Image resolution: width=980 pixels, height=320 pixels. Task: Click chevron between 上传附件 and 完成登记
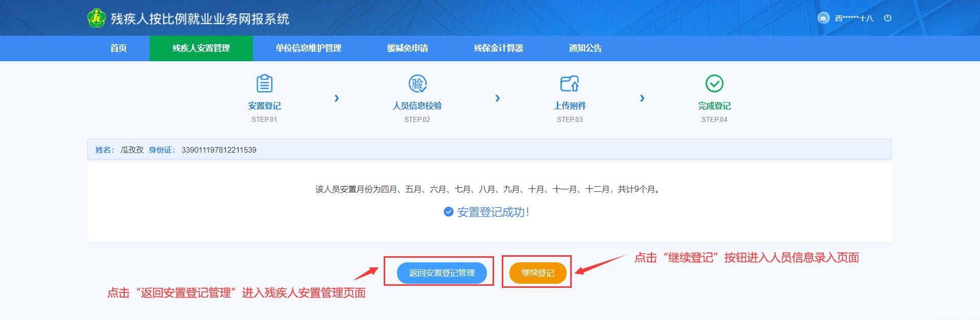[x=642, y=98]
